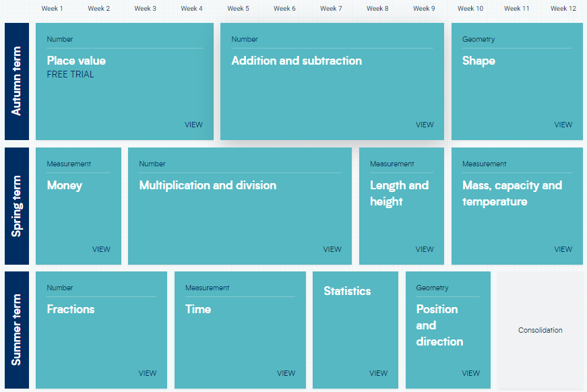Click the Fractions heading
Viewport: 587px width, 392px height.
coord(71,309)
